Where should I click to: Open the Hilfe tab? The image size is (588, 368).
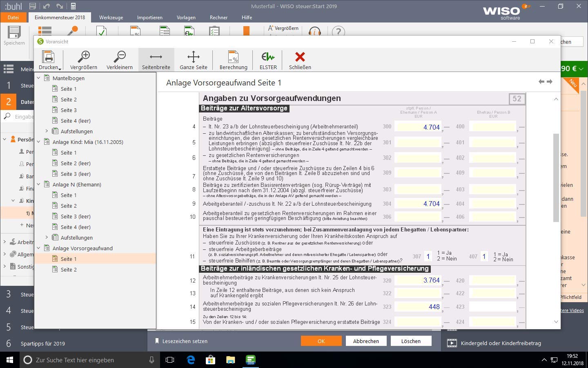coord(247,17)
